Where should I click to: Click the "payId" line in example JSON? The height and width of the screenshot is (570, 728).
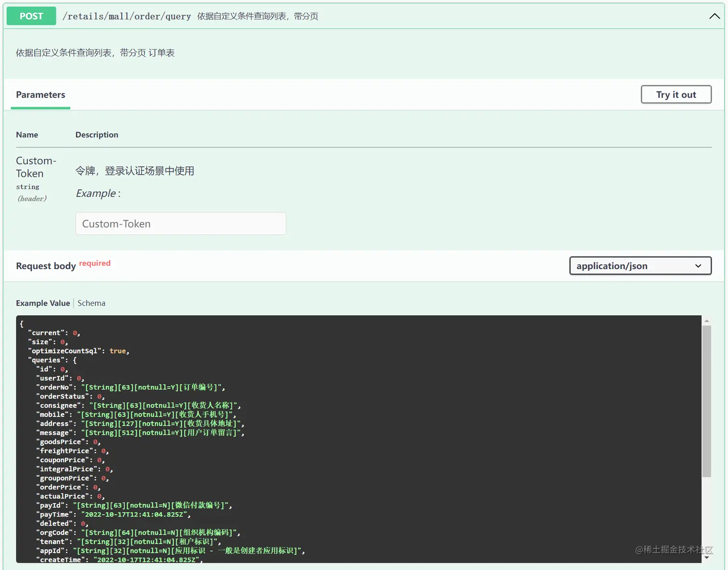[x=134, y=505]
